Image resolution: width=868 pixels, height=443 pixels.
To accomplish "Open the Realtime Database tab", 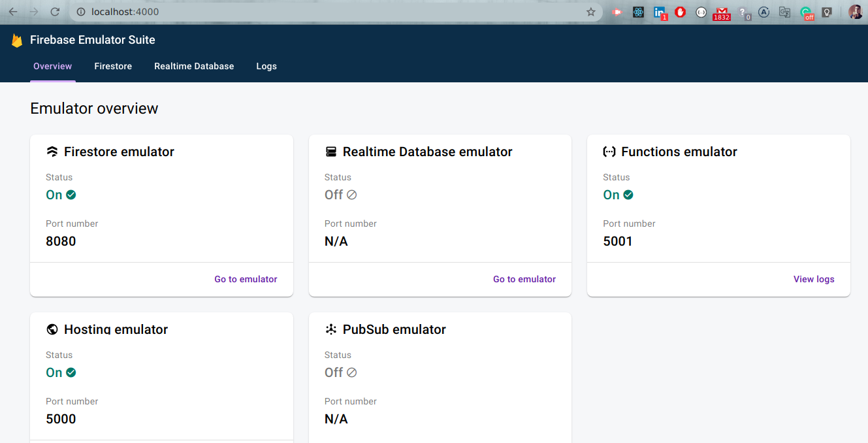I will coord(194,67).
